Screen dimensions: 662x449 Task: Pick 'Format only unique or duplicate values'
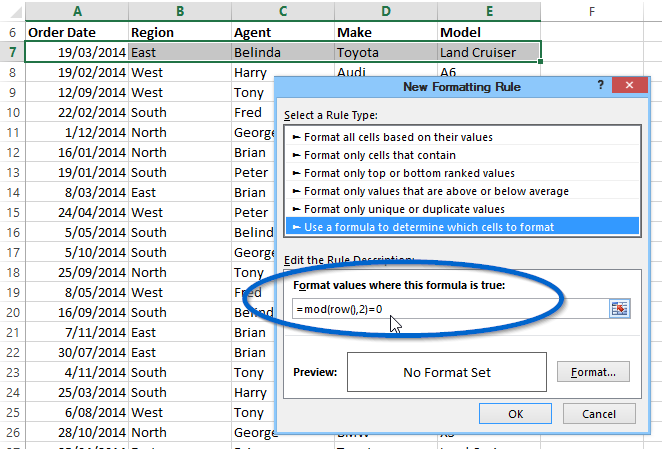click(462, 209)
